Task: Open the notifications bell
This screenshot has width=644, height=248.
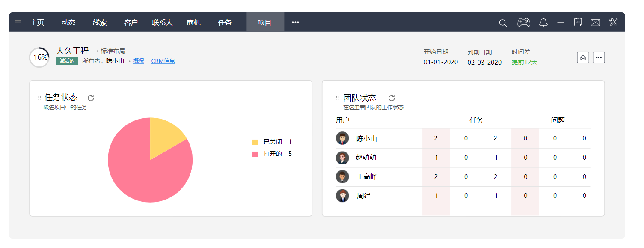Action: click(543, 22)
